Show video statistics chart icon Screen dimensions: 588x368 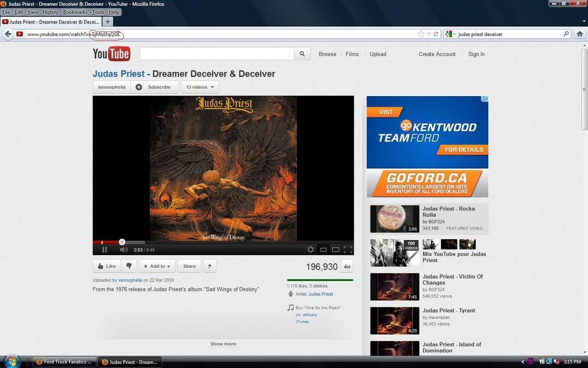[x=347, y=266]
